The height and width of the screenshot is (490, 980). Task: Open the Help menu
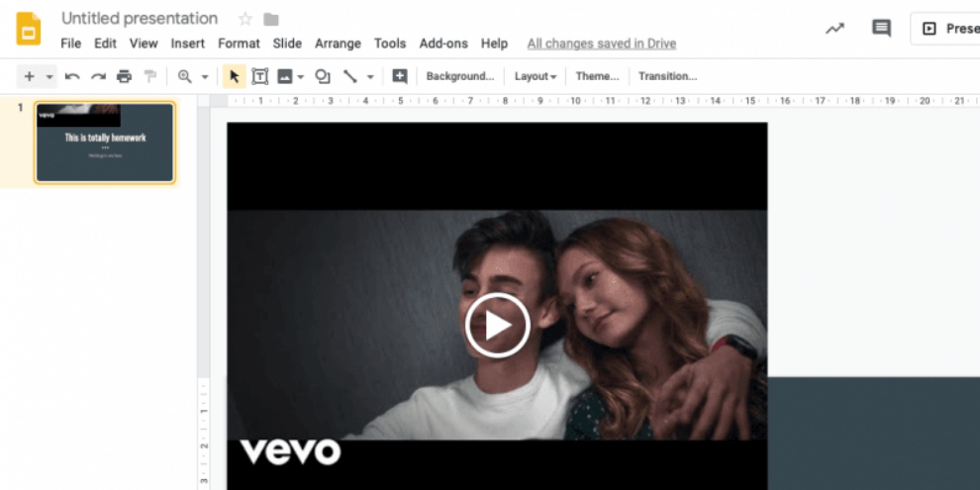[x=494, y=44]
